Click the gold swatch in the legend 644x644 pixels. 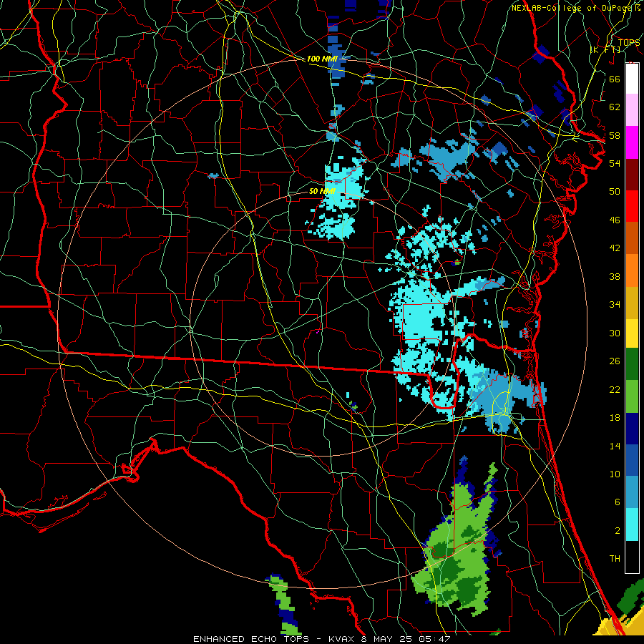pyautogui.click(x=632, y=303)
